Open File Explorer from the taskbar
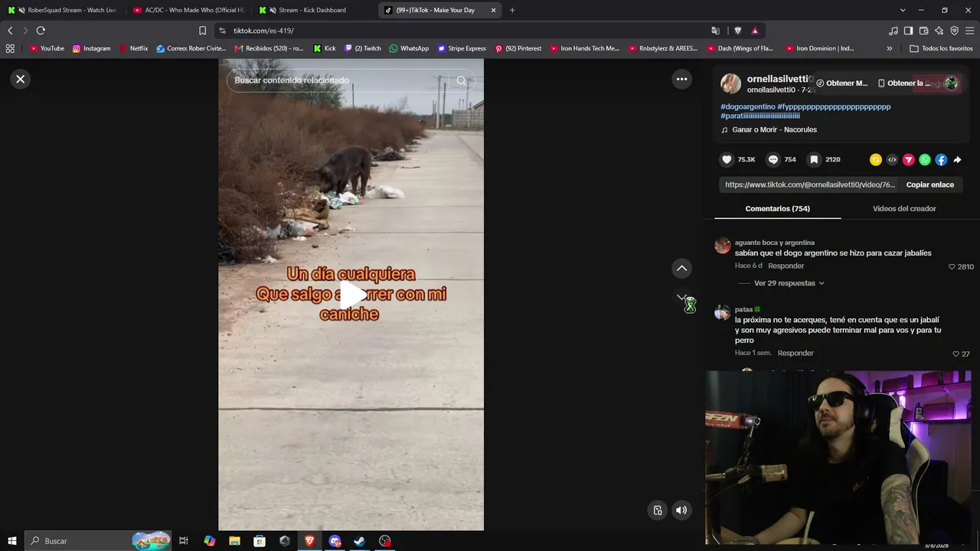The width and height of the screenshot is (980, 551). (x=234, y=541)
